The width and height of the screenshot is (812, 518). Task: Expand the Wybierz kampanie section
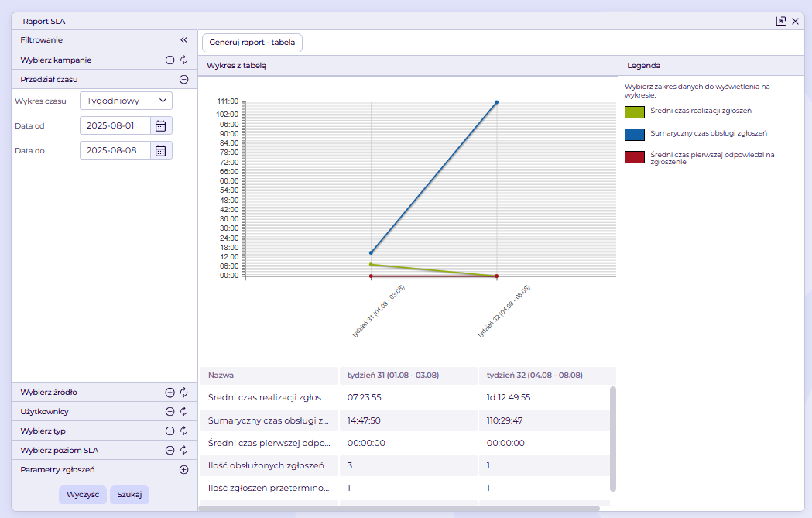[x=170, y=60]
